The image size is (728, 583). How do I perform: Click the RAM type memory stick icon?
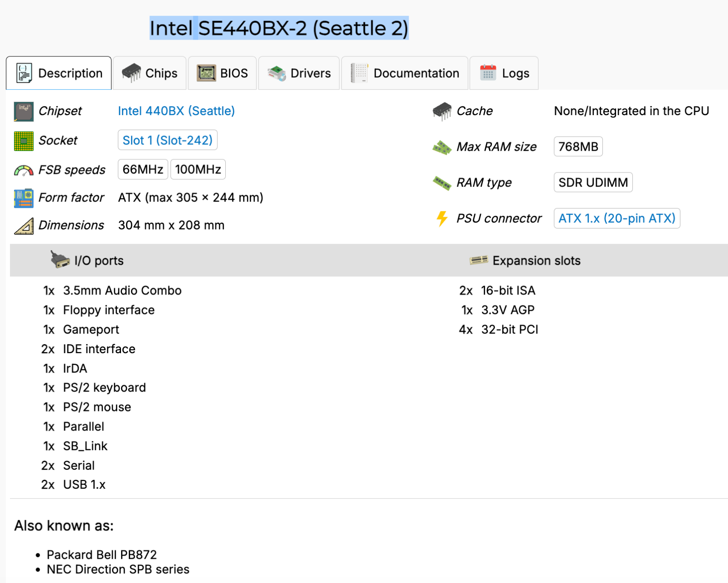click(442, 183)
